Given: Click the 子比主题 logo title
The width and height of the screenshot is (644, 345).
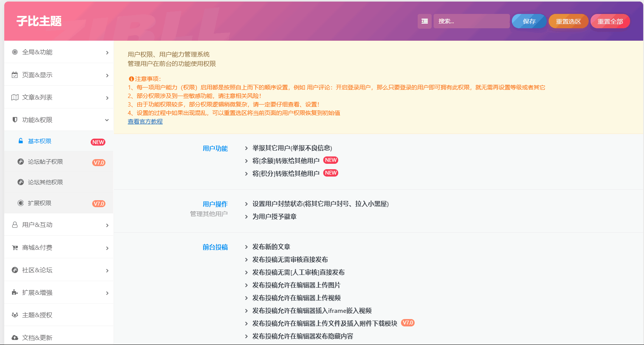Looking at the screenshot, I should point(39,21).
